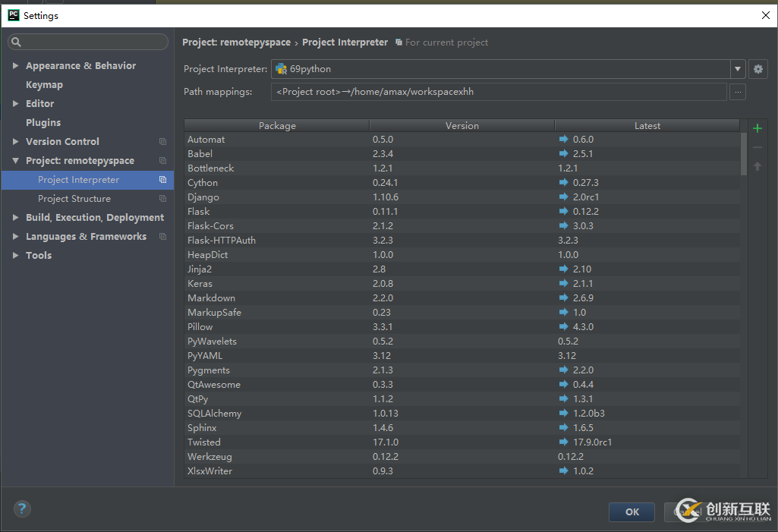
Task: Open the interpreter gear settings icon
Action: pos(758,69)
